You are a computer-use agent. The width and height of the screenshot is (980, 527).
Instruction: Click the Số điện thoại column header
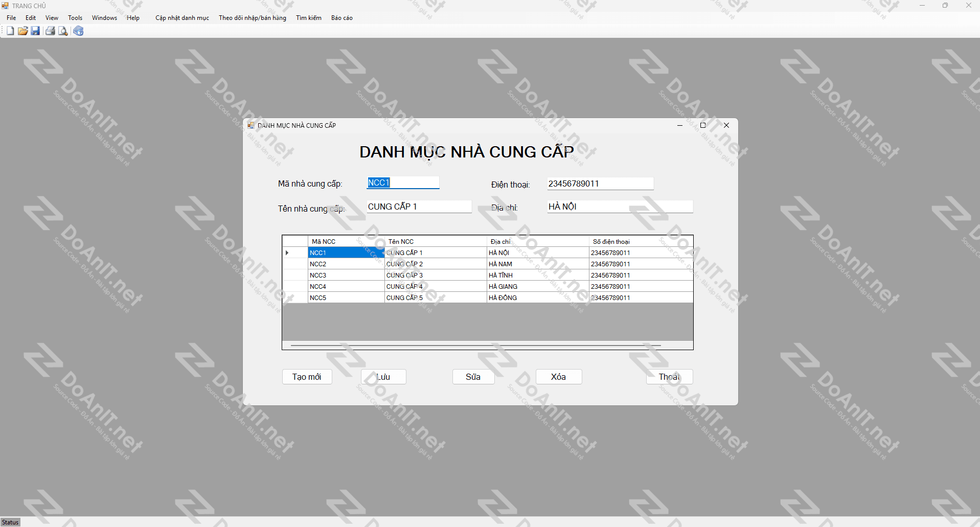click(x=641, y=241)
